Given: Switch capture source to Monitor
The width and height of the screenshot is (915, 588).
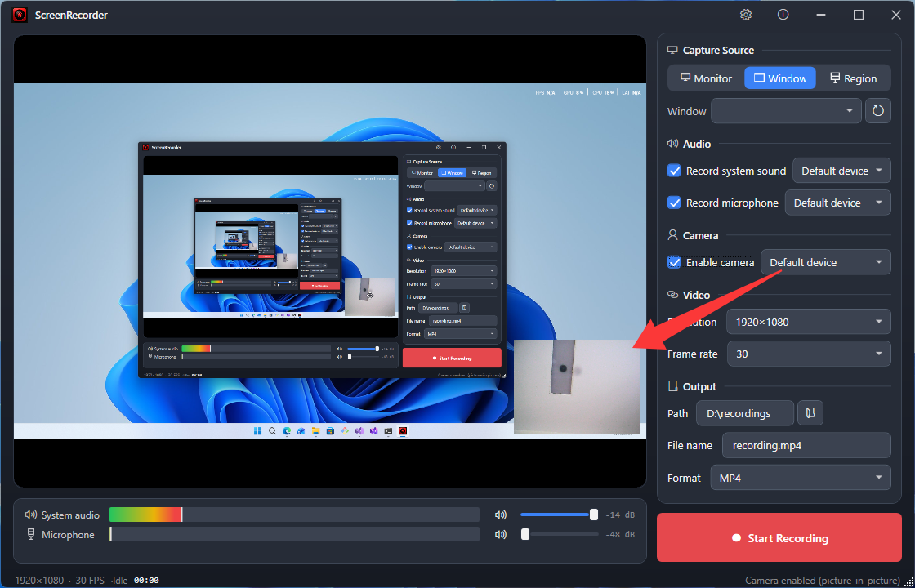Looking at the screenshot, I should pyautogui.click(x=706, y=78).
